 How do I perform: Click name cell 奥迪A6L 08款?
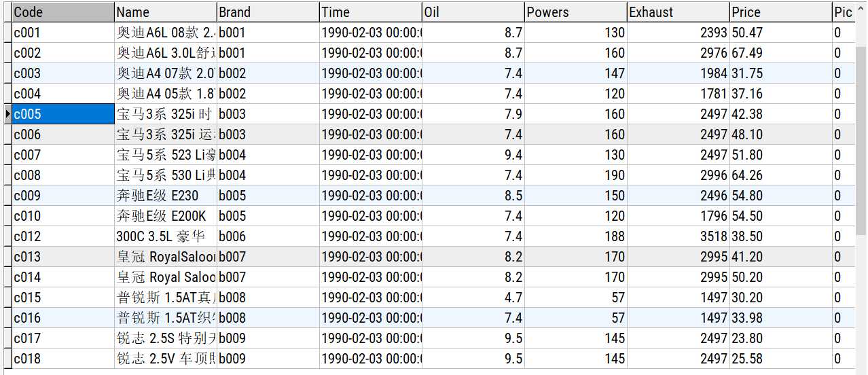point(166,33)
